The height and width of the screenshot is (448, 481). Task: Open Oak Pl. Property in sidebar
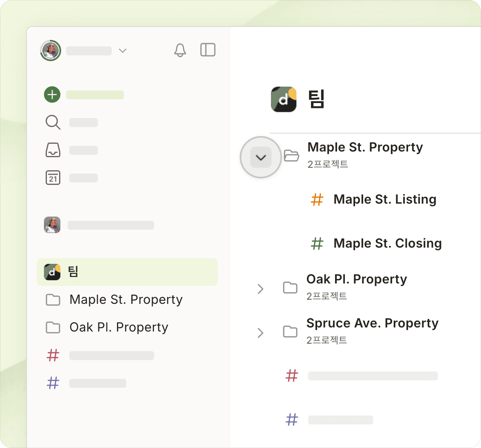click(x=119, y=327)
